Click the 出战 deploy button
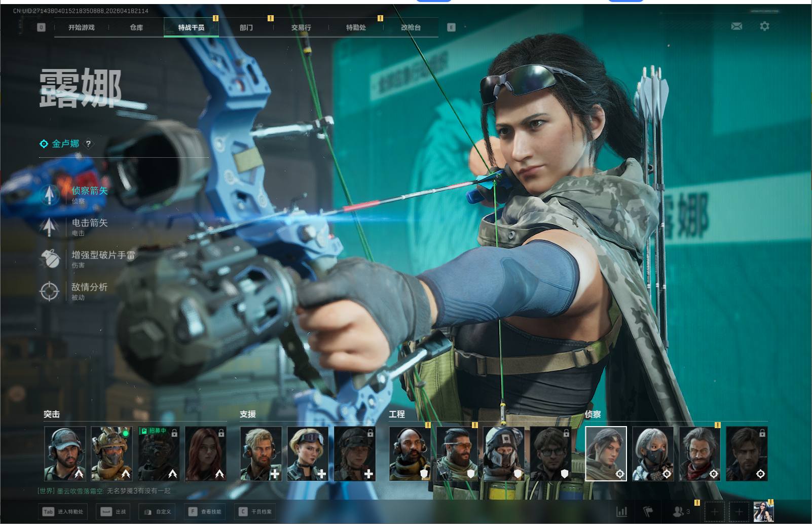 coord(114,511)
